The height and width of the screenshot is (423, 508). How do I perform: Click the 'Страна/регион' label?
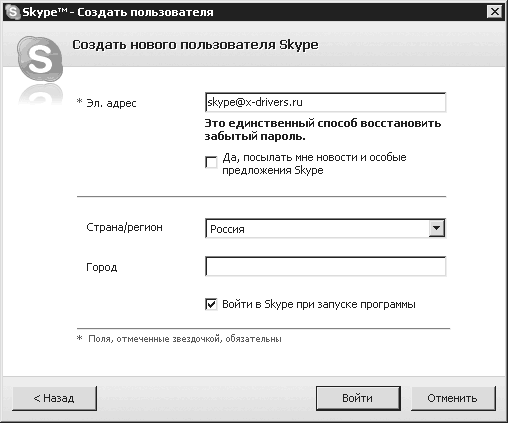124,227
